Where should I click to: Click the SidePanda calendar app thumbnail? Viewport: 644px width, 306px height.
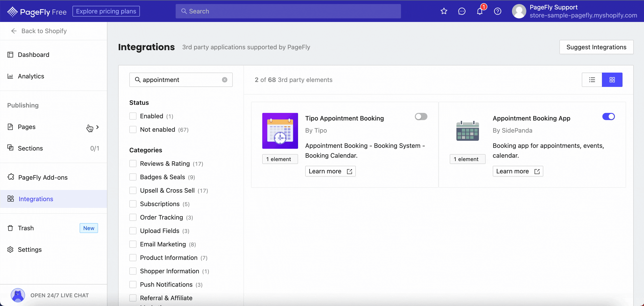coord(467,131)
